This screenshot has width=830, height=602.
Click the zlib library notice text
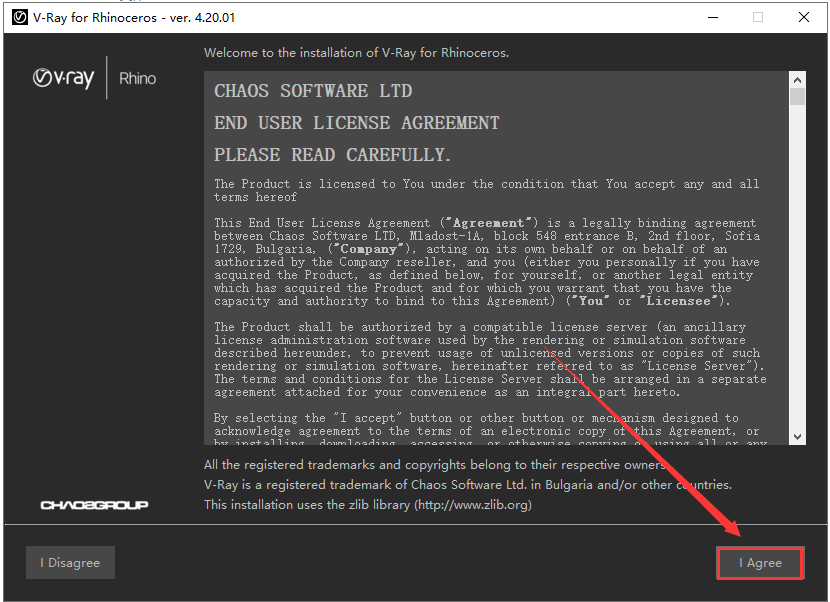tap(368, 505)
